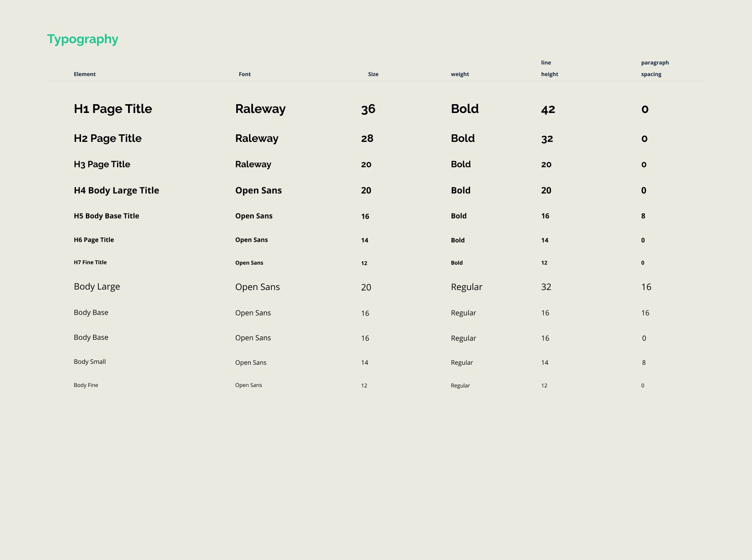Click the size value 36 for H1

click(x=368, y=109)
